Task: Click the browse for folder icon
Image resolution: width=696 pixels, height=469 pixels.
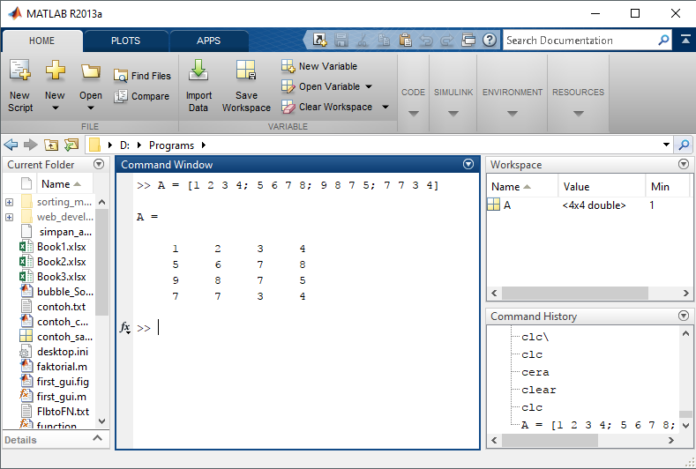Action: (x=71, y=145)
